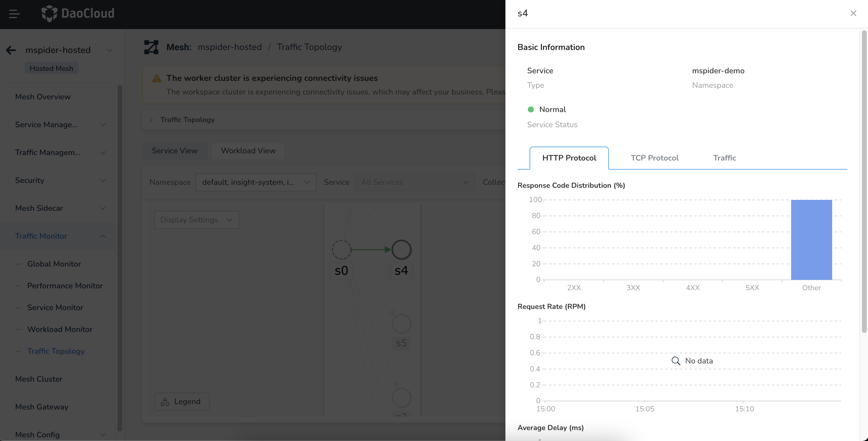The width and height of the screenshot is (868, 441).
Task: Collapse the Traffic Monitor menu
Action: (x=103, y=236)
